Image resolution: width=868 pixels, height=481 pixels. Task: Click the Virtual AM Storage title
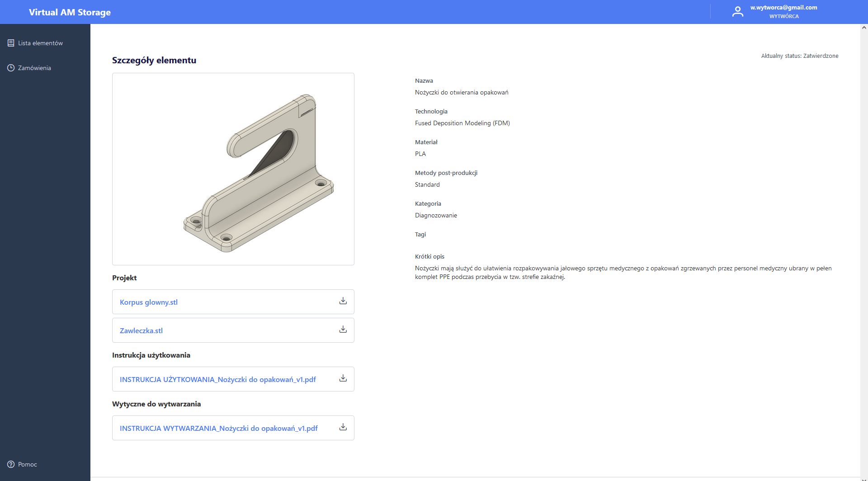69,12
